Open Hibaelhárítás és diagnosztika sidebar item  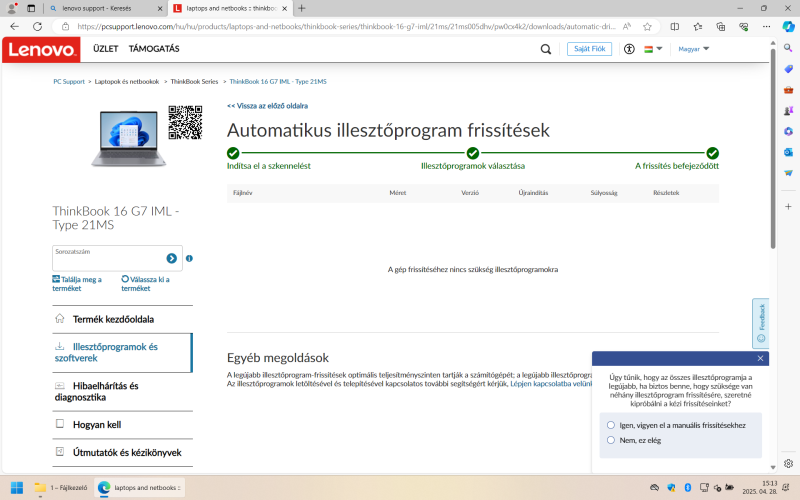coord(122,392)
